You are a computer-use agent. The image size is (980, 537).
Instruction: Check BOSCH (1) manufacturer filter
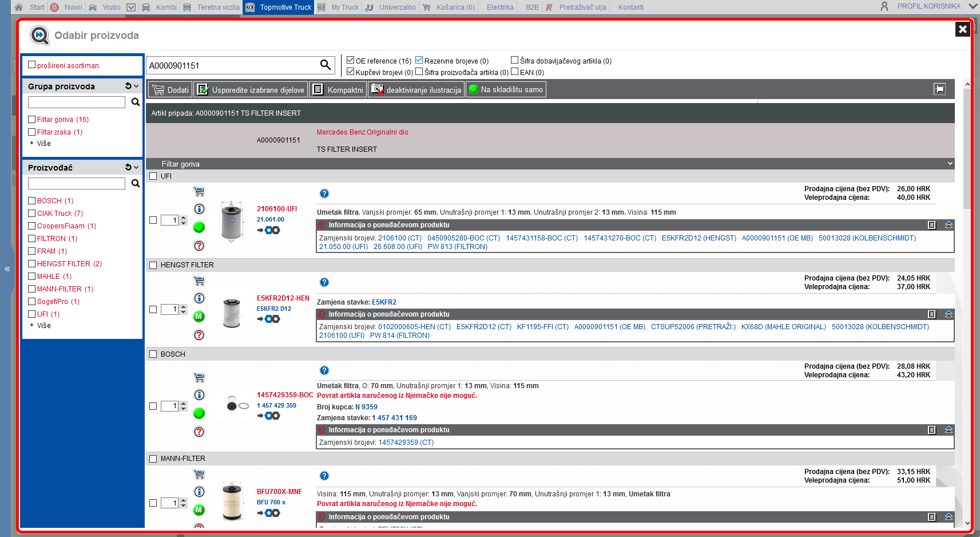click(32, 201)
